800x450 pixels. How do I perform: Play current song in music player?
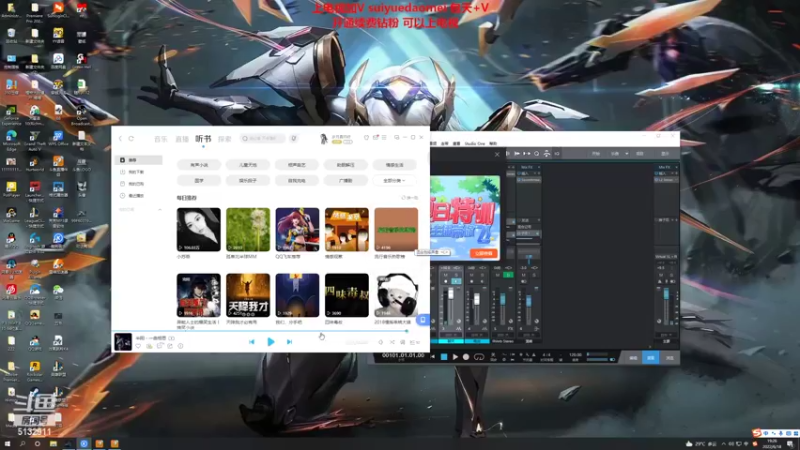click(x=270, y=342)
